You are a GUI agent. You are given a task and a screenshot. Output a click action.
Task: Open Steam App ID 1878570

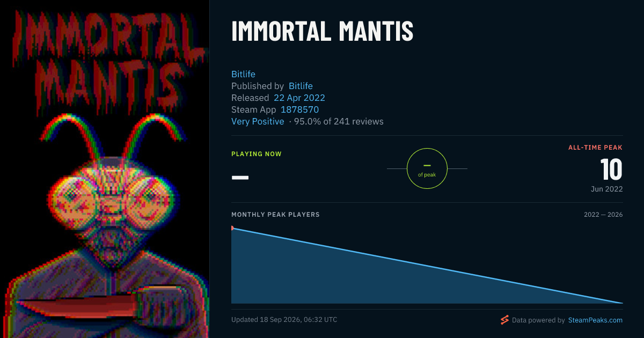300,109
